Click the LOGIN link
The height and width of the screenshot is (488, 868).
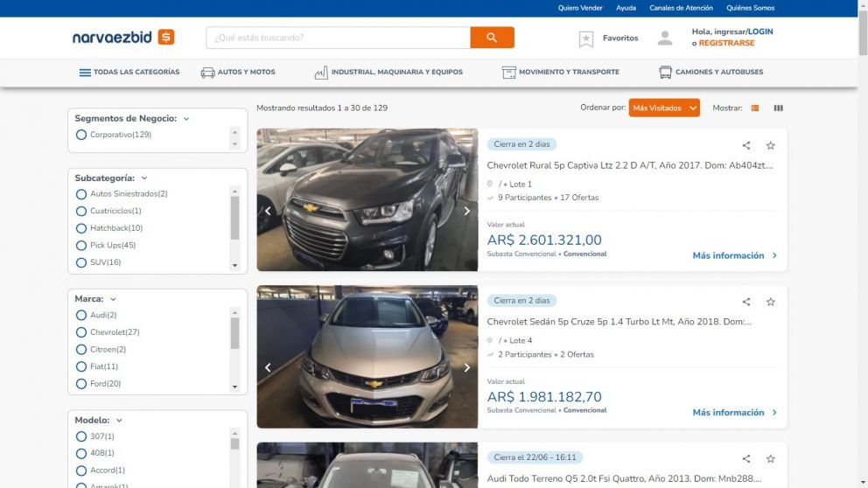tap(760, 31)
